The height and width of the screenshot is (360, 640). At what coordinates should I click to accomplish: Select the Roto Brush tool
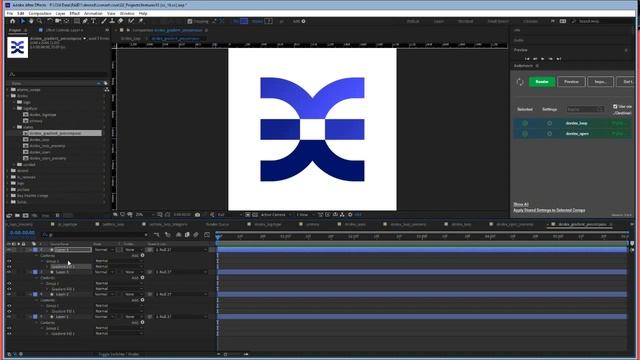(131, 21)
